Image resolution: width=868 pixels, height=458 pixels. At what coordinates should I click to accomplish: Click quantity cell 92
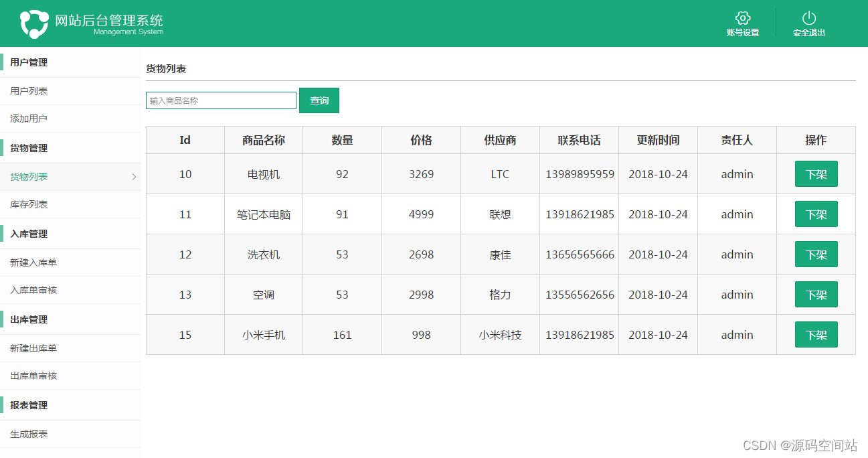coord(343,174)
